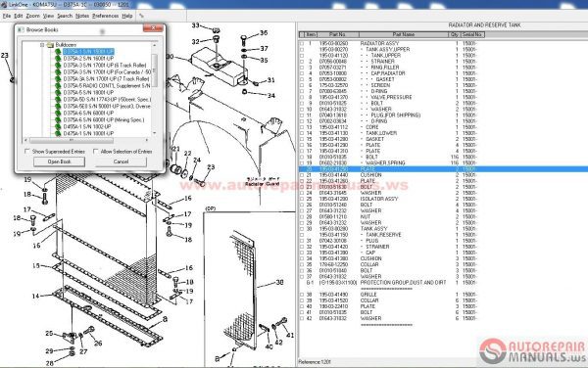This screenshot has width=588, height=368.
Task: Click vertical scrollbar thumb in book list
Action: click(155, 70)
